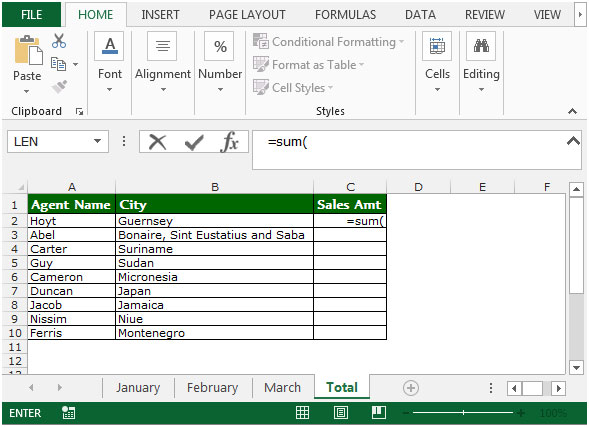Click the Sales Amt header cell
Viewport: 589px width, 427px height.
[350, 204]
